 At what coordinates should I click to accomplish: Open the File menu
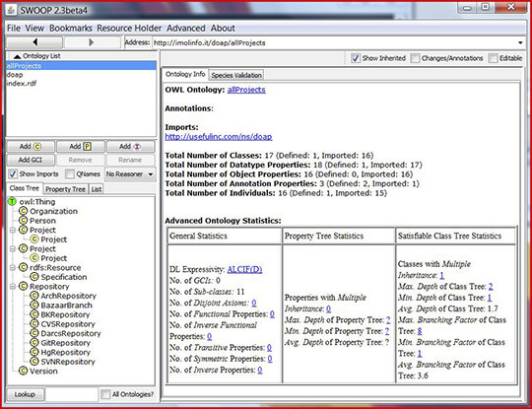tap(14, 29)
